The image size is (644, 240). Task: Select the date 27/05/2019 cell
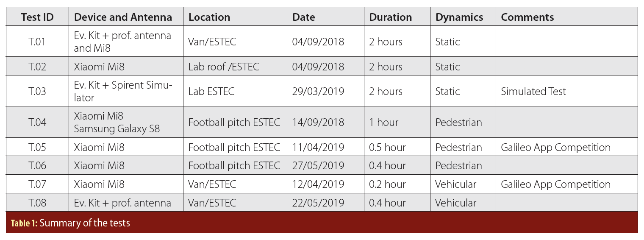[x=318, y=165]
